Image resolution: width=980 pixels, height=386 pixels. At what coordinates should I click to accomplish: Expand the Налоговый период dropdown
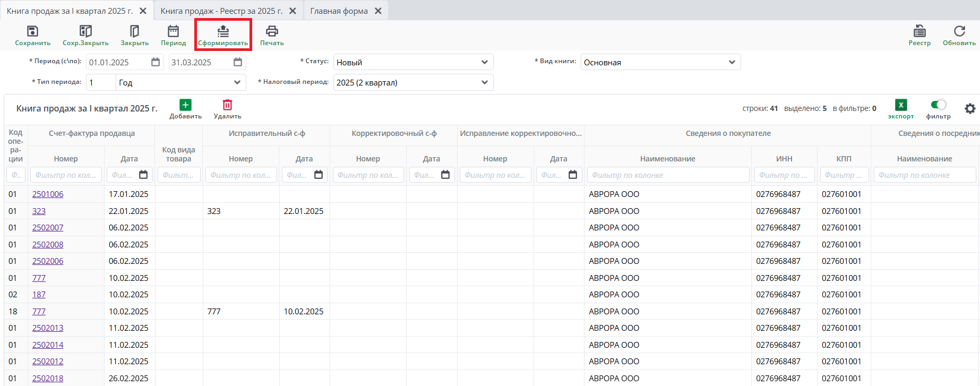413,82
